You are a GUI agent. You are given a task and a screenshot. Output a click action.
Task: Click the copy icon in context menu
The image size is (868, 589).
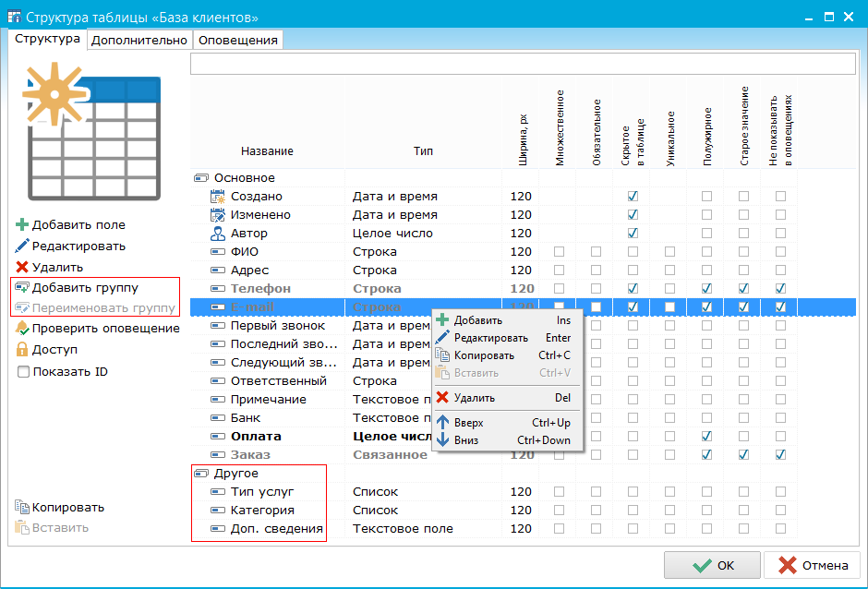coord(442,355)
